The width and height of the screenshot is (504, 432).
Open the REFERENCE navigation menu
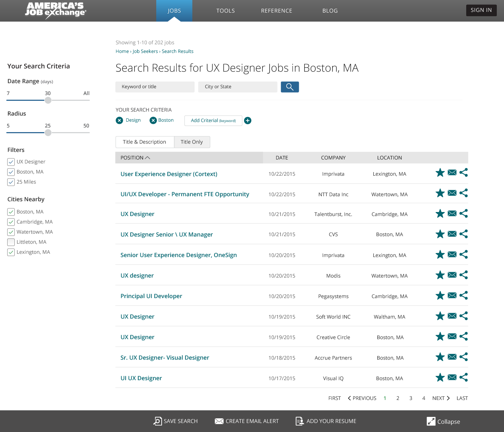pyautogui.click(x=276, y=11)
